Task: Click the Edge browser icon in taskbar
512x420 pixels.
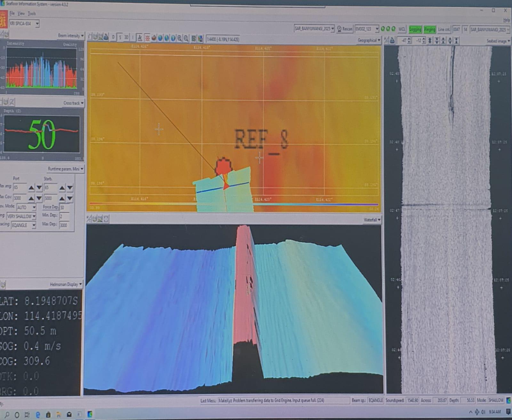Action: pyautogui.click(x=38, y=415)
